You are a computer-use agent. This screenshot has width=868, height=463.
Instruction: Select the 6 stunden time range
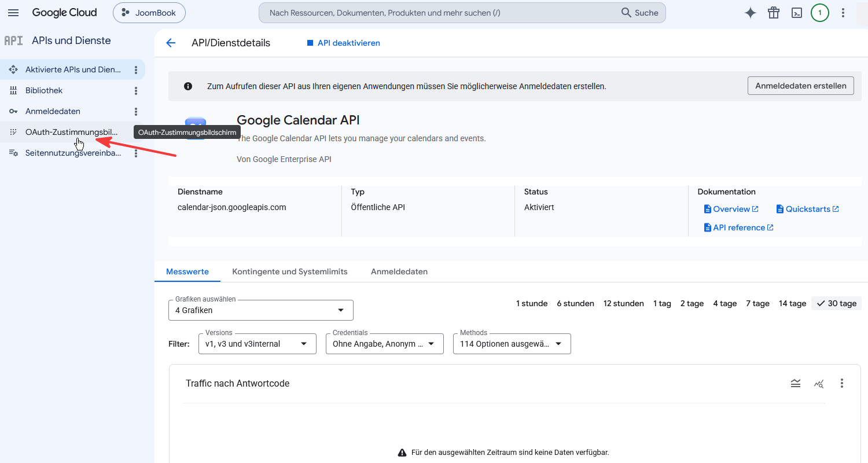[x=576, y=303]
